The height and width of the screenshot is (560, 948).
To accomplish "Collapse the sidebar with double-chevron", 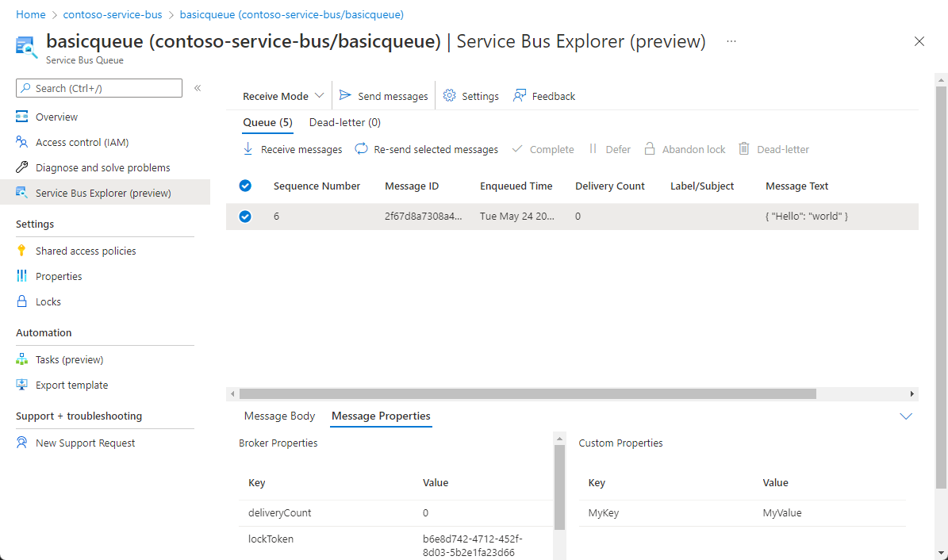I will pyautogui.click(x=198, y=88).
